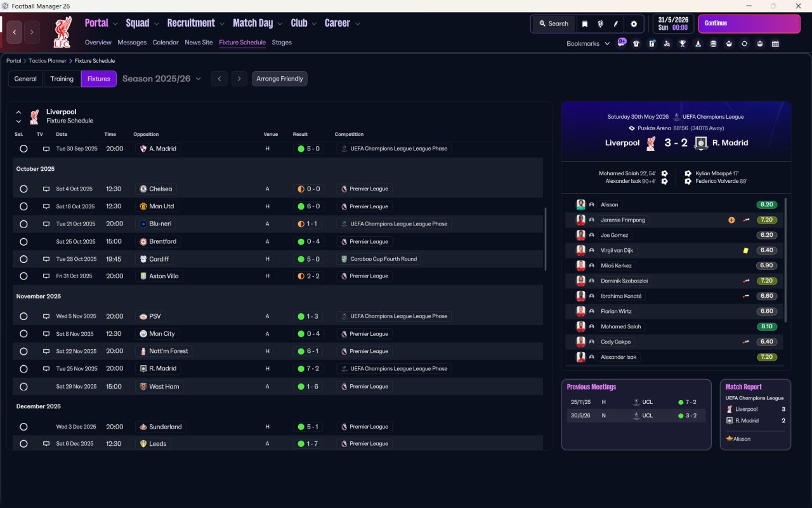
Task: Click the magnifier people scouting icon in bookmarks bar
Action: (x=667, y=44)
